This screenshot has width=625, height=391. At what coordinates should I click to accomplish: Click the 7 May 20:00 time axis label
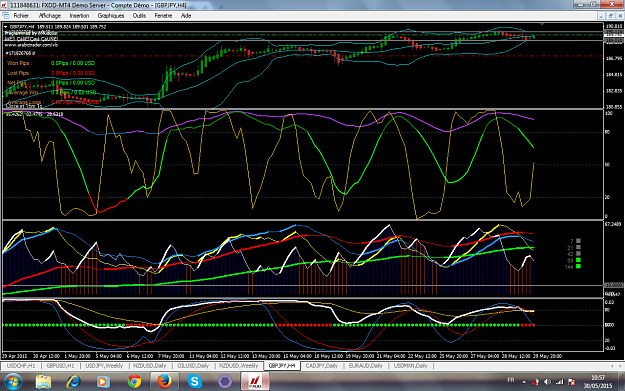[x=171, y=356]
